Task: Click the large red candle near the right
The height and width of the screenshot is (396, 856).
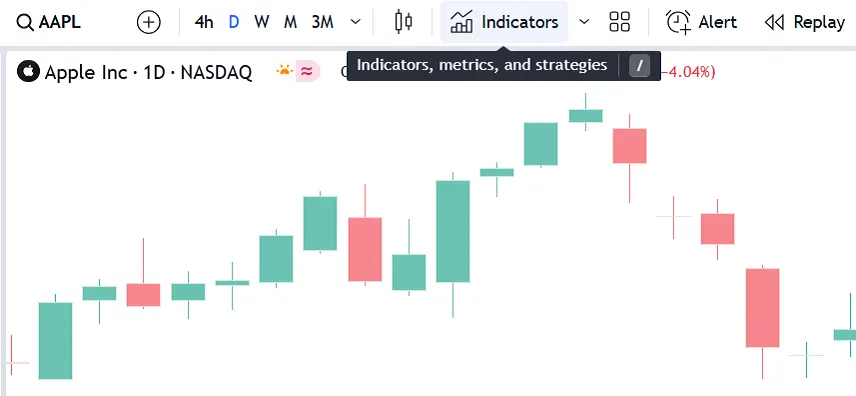Action: pos(763,308)
